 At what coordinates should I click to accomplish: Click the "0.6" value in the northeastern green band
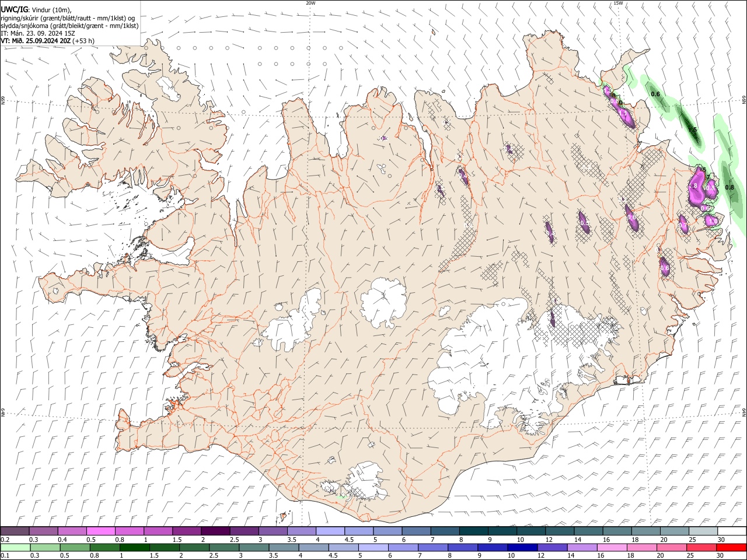click(655, 94)
